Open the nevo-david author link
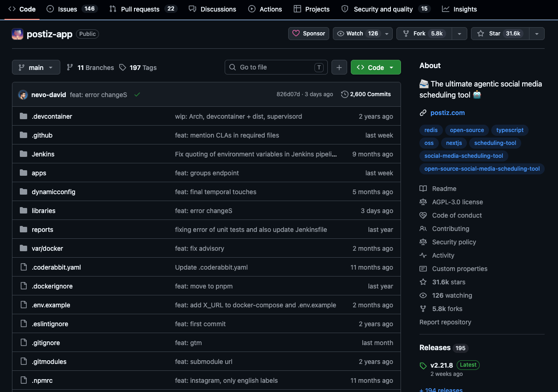The height and width of the screenshot is (392, 558). [49, 94]
